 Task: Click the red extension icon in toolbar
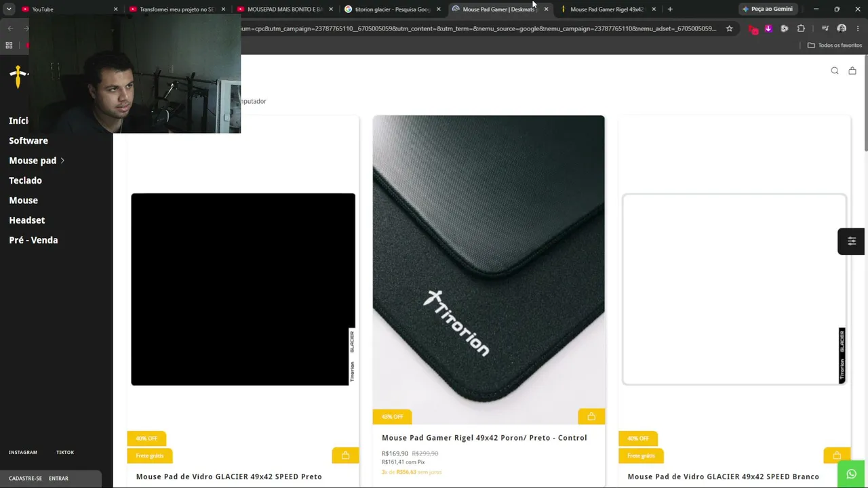point(752,28)
